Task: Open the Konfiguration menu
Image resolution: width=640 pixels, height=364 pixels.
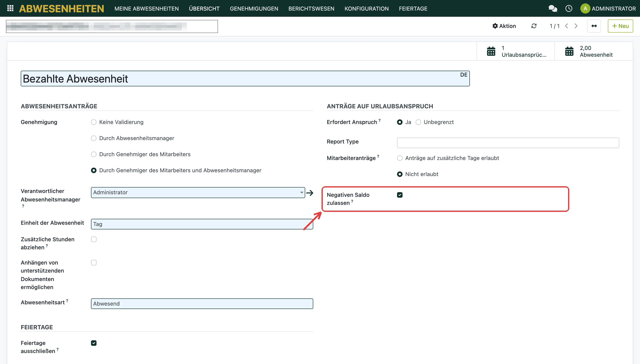Action: click(367, 8)
